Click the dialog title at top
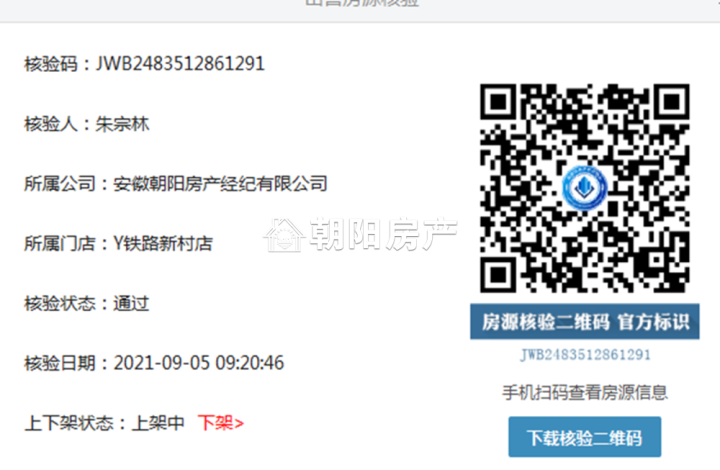This screenshot has width=720, height=470. (362, 3)
